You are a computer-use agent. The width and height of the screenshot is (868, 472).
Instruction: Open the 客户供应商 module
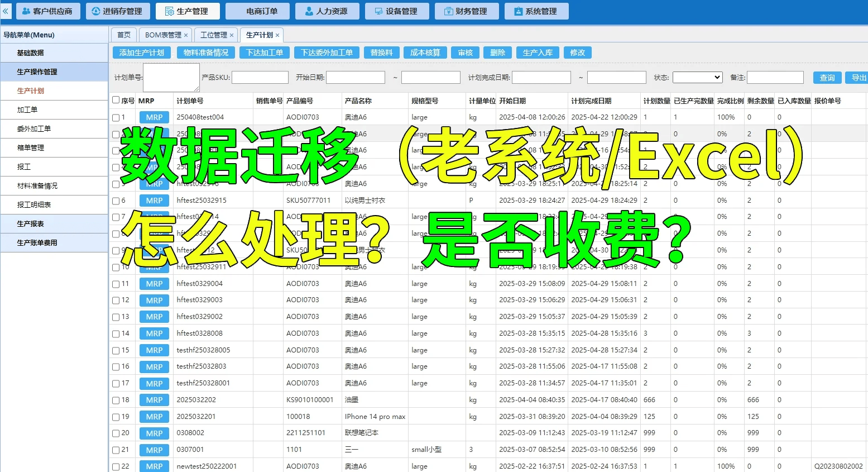[48, 11]
